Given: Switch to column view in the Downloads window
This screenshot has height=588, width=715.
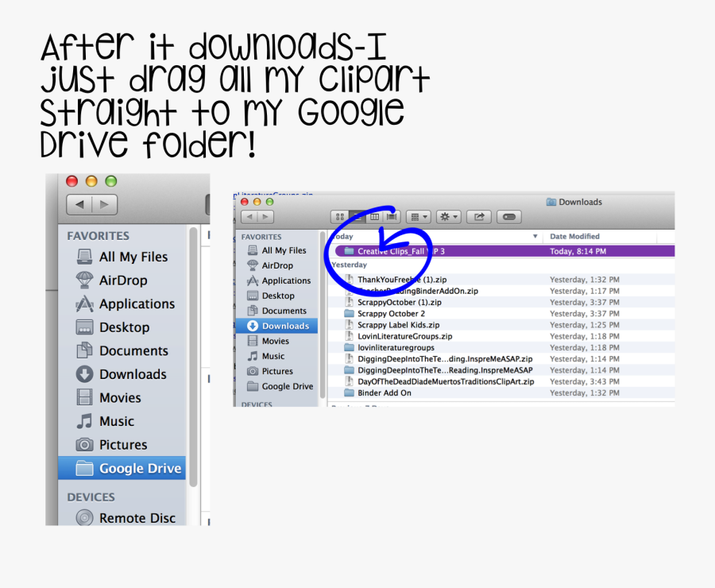Looking at the screenshot, I should (374, 215).
